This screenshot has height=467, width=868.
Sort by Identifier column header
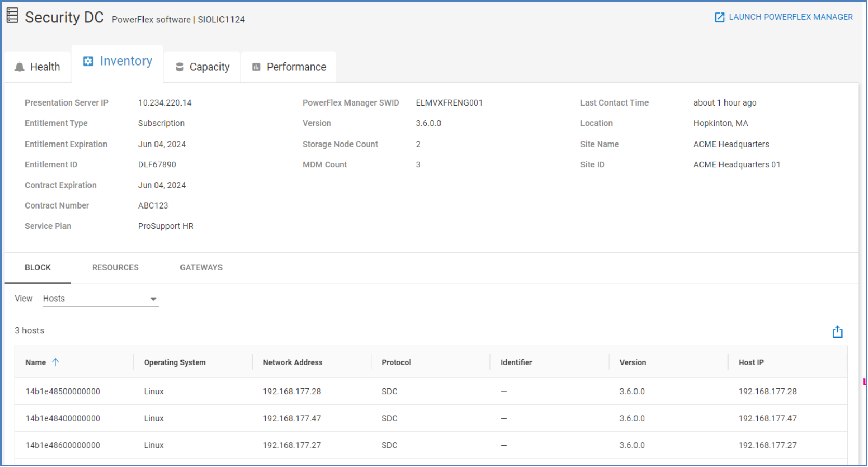516,362
